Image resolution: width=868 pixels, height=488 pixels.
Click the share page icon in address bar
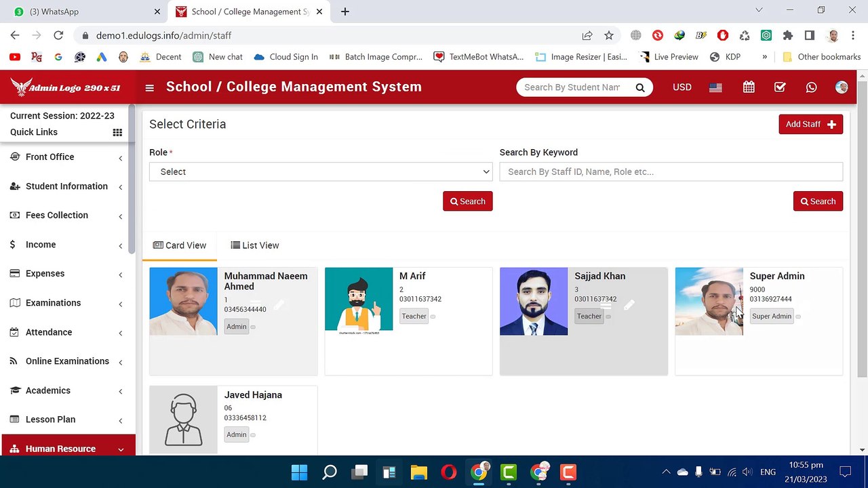(587, 35)
